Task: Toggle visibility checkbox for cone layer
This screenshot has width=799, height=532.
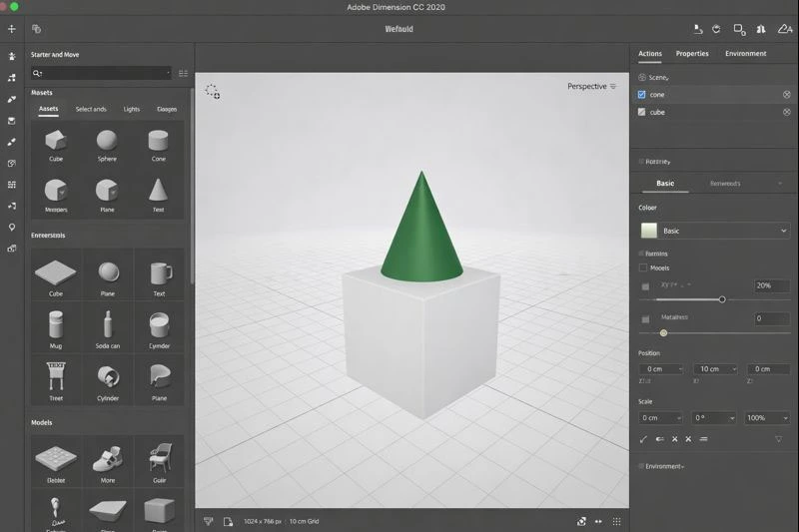Action: pyautogui.click(x=642, y=95)
